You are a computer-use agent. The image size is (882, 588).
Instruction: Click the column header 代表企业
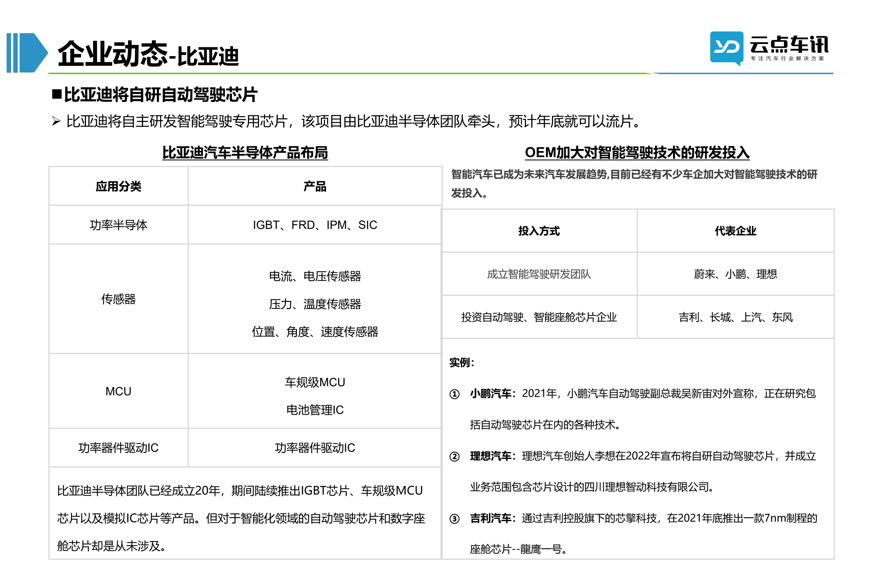tap(735, 231)
